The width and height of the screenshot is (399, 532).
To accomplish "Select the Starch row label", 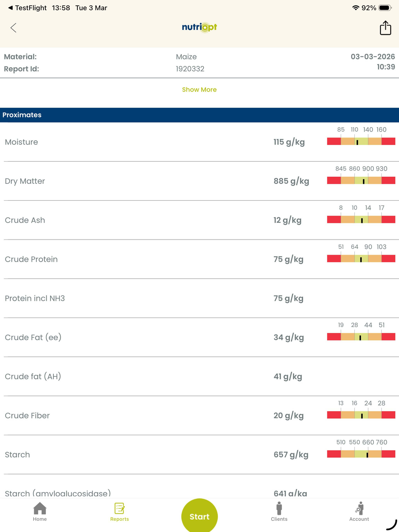I will [17, 454].
